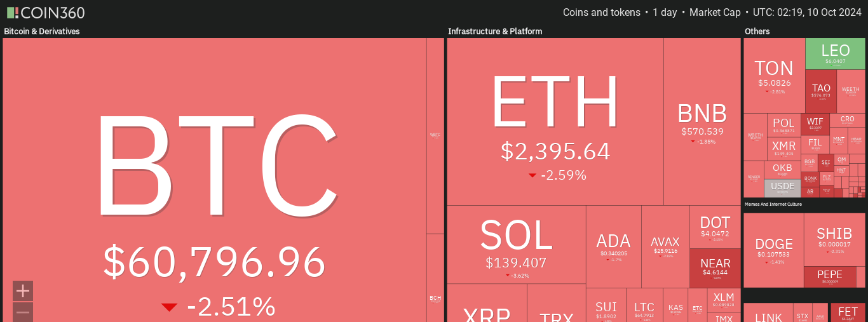Change the '1 day' time period
The width and height of the screenshot is (868, 322).
tap(664, 13)
